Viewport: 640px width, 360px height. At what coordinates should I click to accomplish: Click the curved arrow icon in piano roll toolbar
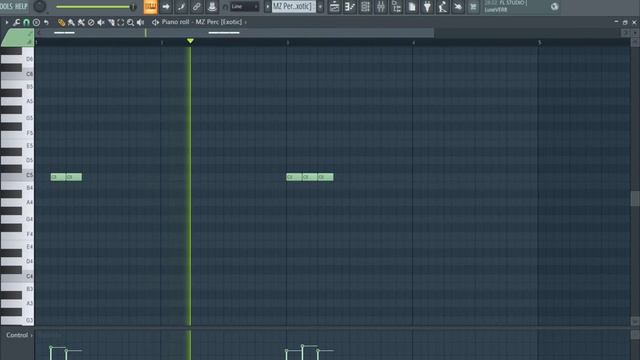(x=46, y=22)
